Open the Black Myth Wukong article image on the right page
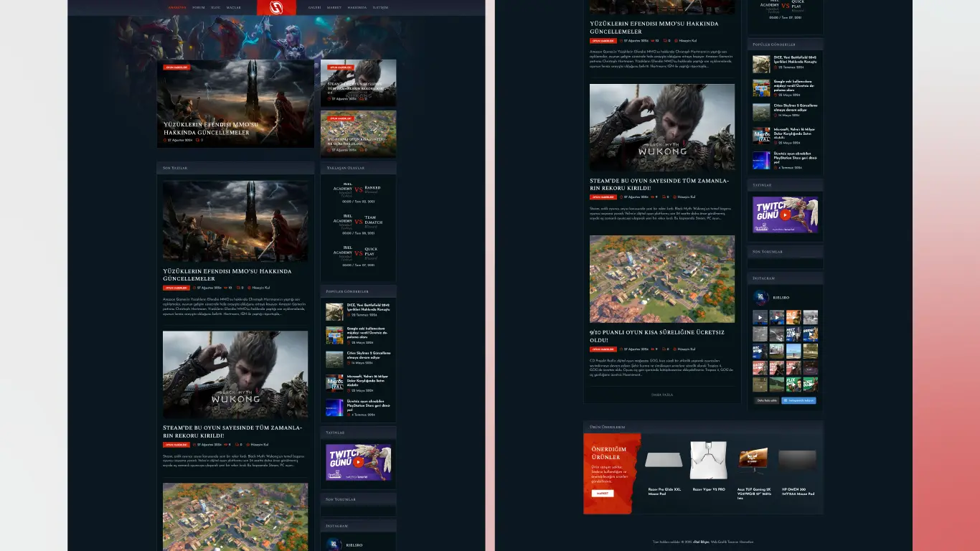The width and height of the screenshot is (980, 551). pos(662,128)
